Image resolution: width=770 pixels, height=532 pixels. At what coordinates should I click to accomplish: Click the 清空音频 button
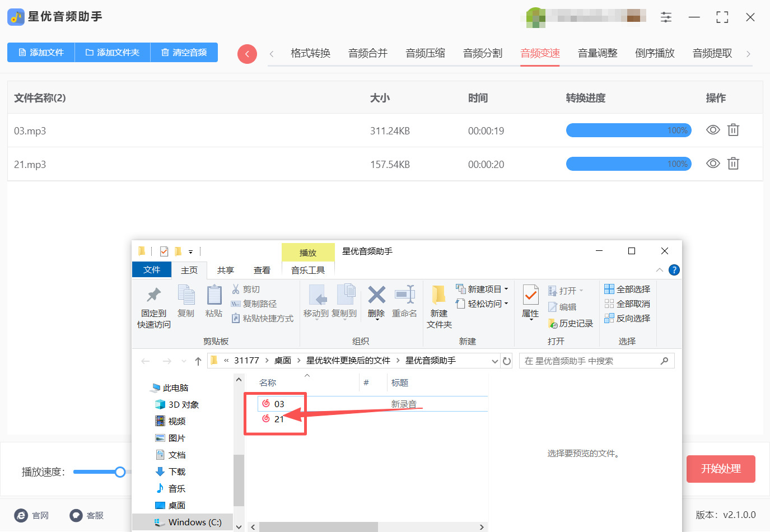tap(184, 52)
